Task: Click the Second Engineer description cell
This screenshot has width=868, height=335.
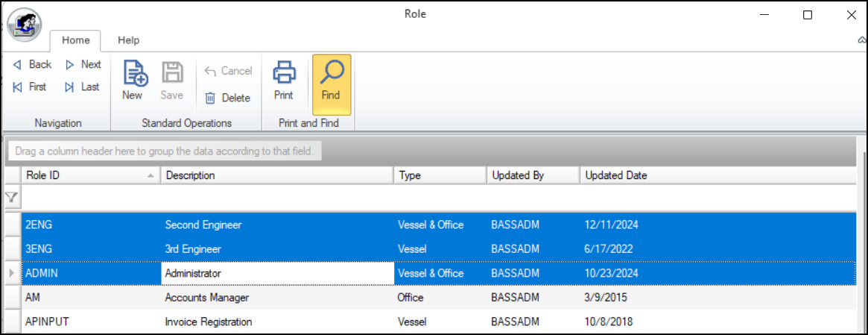Action: tap(276, 225)
